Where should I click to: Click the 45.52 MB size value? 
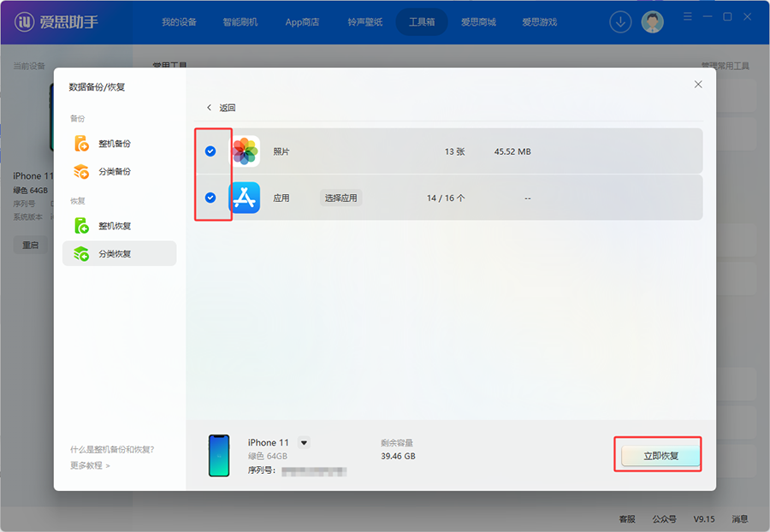pos(512,151)
